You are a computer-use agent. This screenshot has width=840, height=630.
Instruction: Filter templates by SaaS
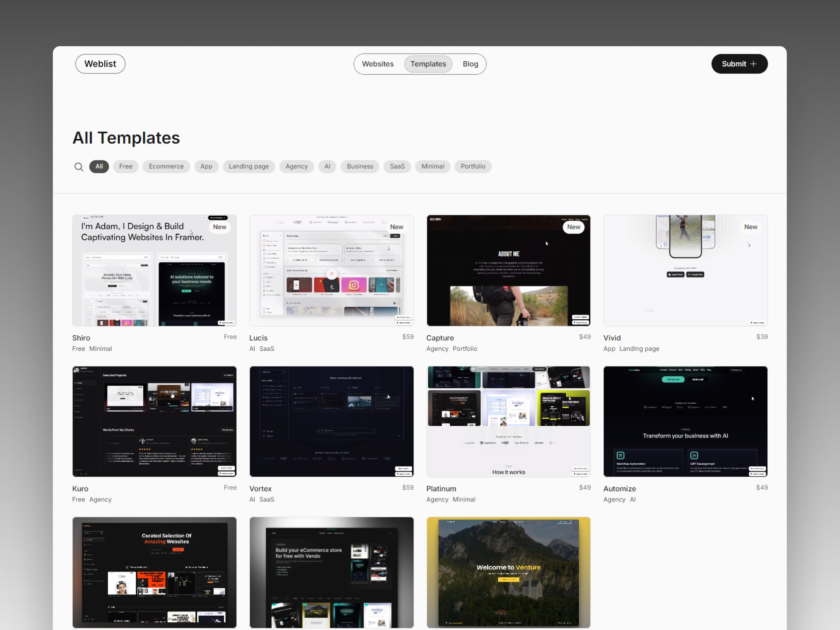coord(397,166)
